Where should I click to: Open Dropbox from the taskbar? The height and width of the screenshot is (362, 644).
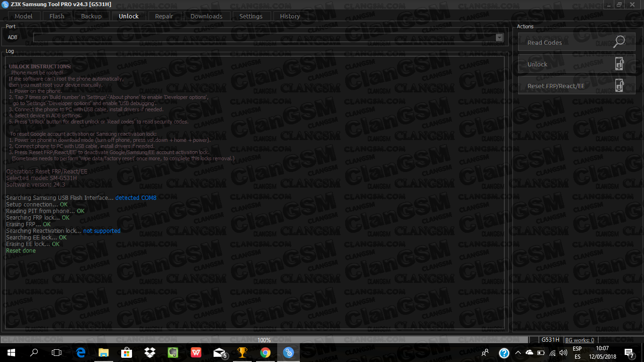point(150,353)
